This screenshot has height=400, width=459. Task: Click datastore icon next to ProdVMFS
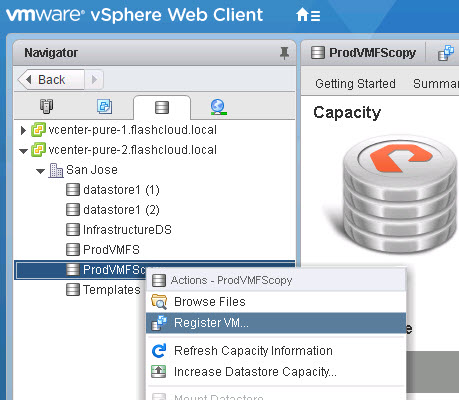coord(73,250)
